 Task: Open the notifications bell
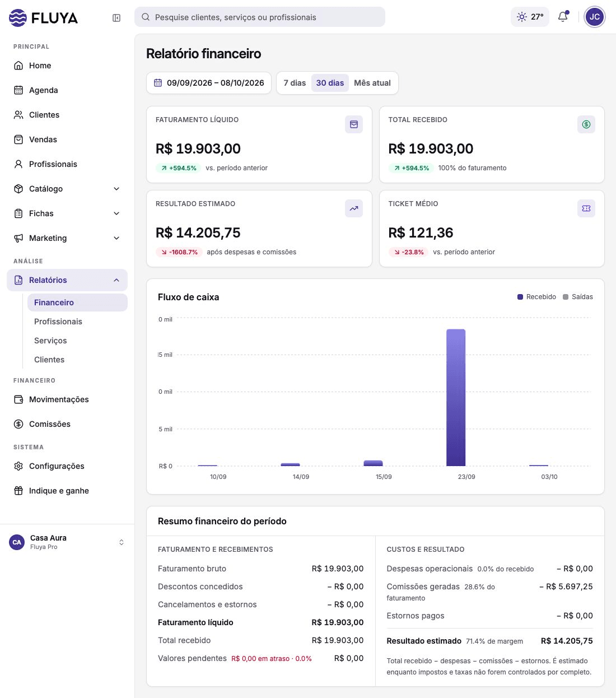[563, 17]
